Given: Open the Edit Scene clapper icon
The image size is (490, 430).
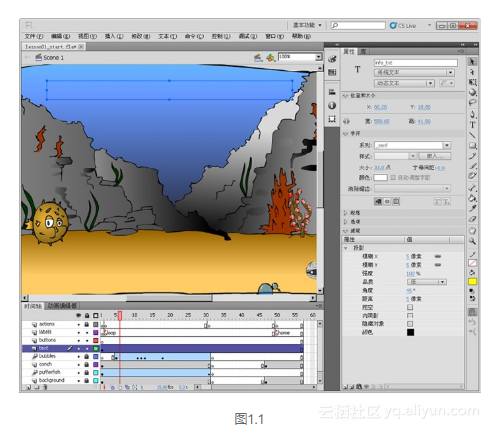Looking at the screenshot, I should pos(258,58).
